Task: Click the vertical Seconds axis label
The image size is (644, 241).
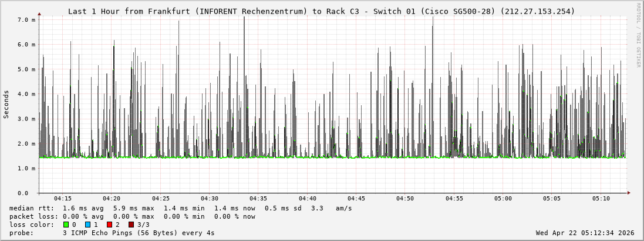Action: pyautogui.click(x=6, y=105)
